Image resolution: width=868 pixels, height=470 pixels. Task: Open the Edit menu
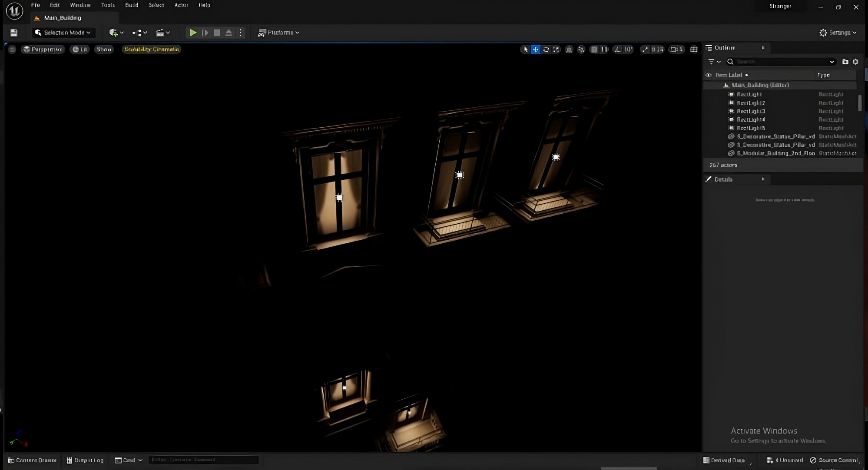point(55,5)
